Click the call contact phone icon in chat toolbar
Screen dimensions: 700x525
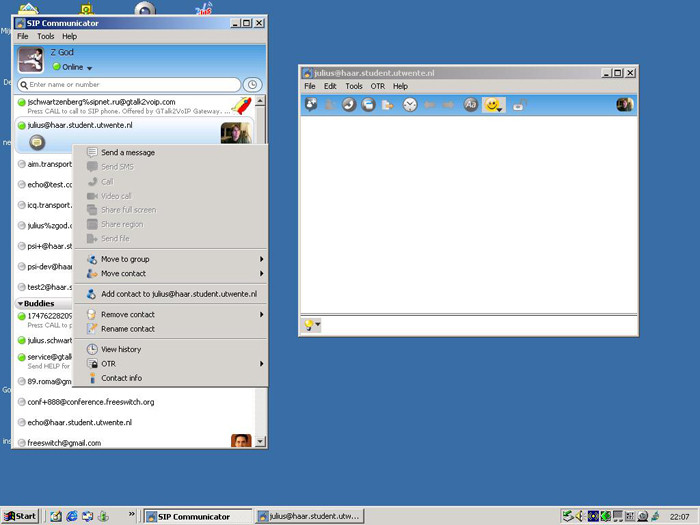[349, 105]
